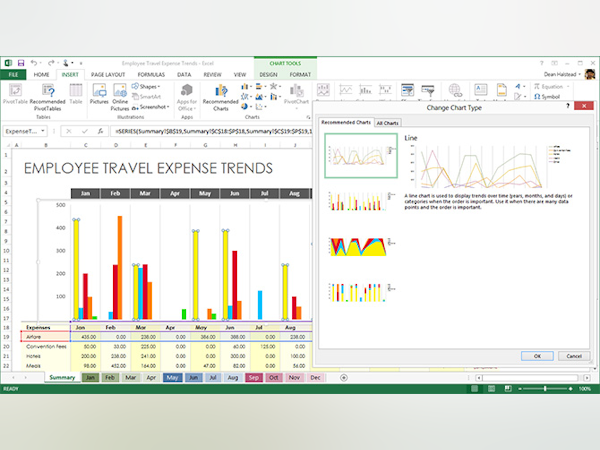This screenshot has width=600, height=450.
Task: Insert a Power View report
Action: 323,91
